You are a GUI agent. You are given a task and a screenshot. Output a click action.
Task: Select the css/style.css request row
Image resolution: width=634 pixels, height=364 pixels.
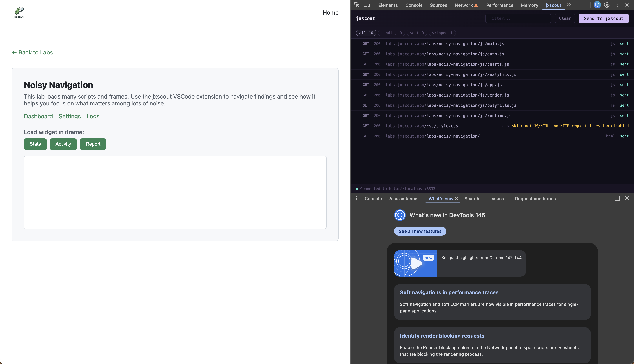pyautogui.click(x=492, y=126)
